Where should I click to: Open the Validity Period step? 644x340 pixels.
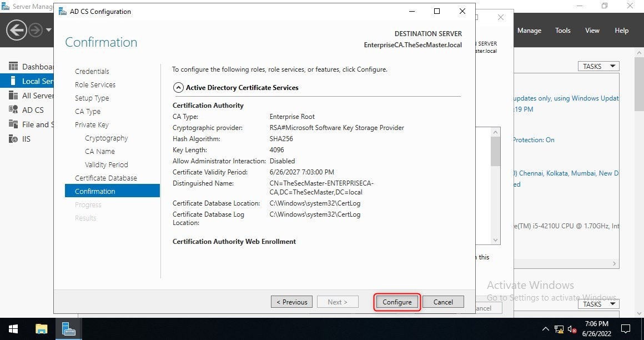pyautogui.click(x=107, y=164)
